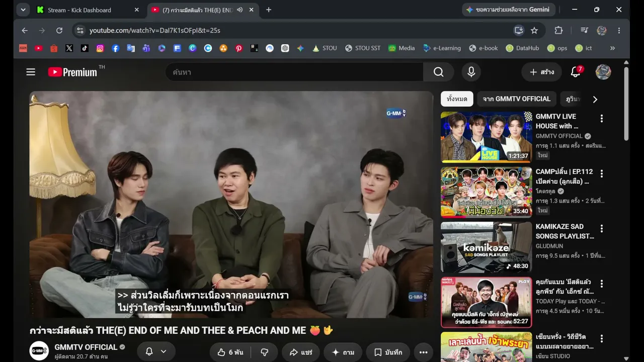Mute the YouTube tab audio icon

(x=239, y=10)
